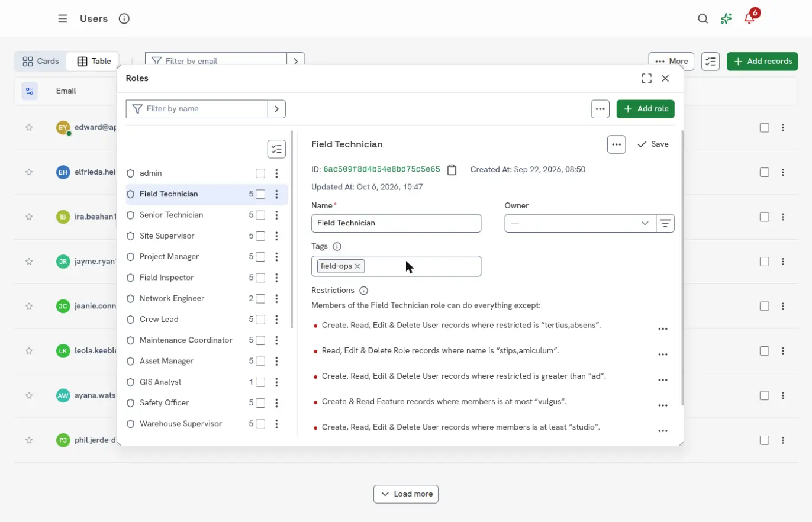The image size is (812, 522).
Task: Remove the field-ops tag
Action: 357,266
